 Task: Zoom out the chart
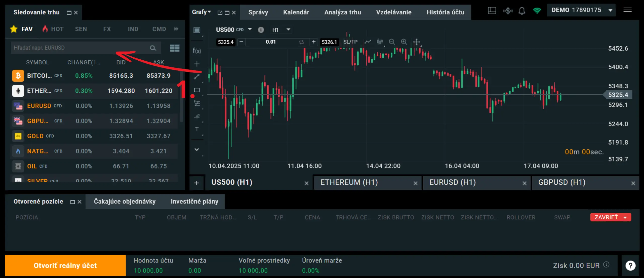[x=392, y=42]
